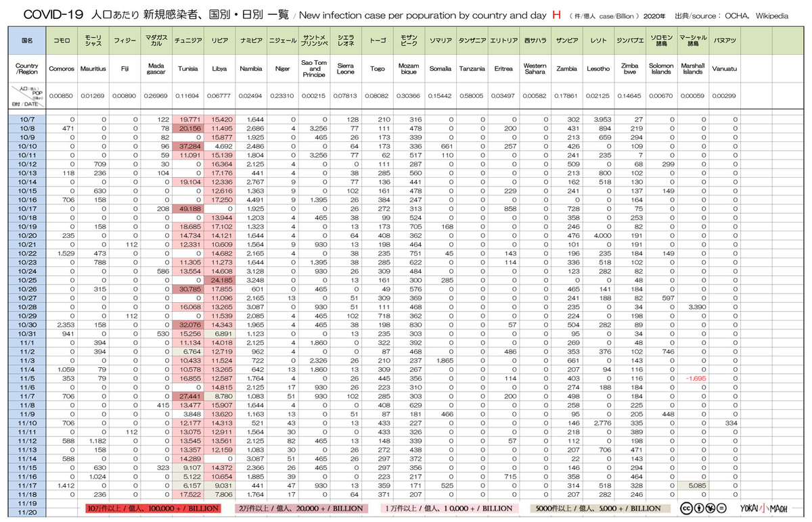Click Vanuatu value 334 on 11/10
Image resolution: width=812 pixels, height=522 pixels.
[x=732, y=422]
